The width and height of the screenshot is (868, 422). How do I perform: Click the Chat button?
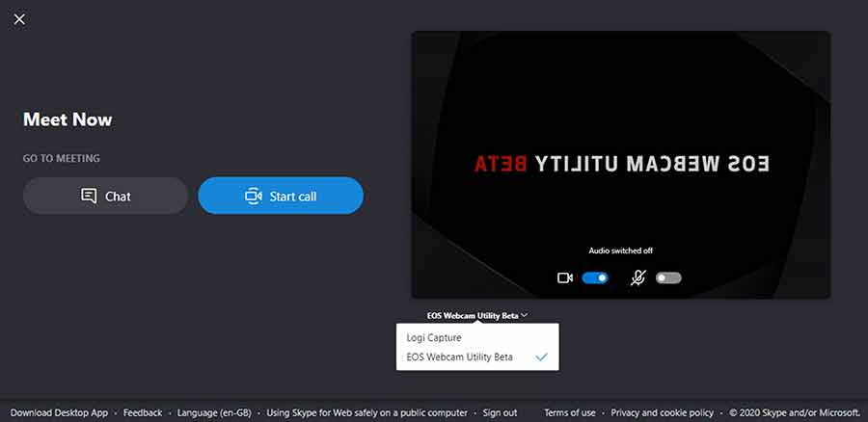click(x=105, y=196)
